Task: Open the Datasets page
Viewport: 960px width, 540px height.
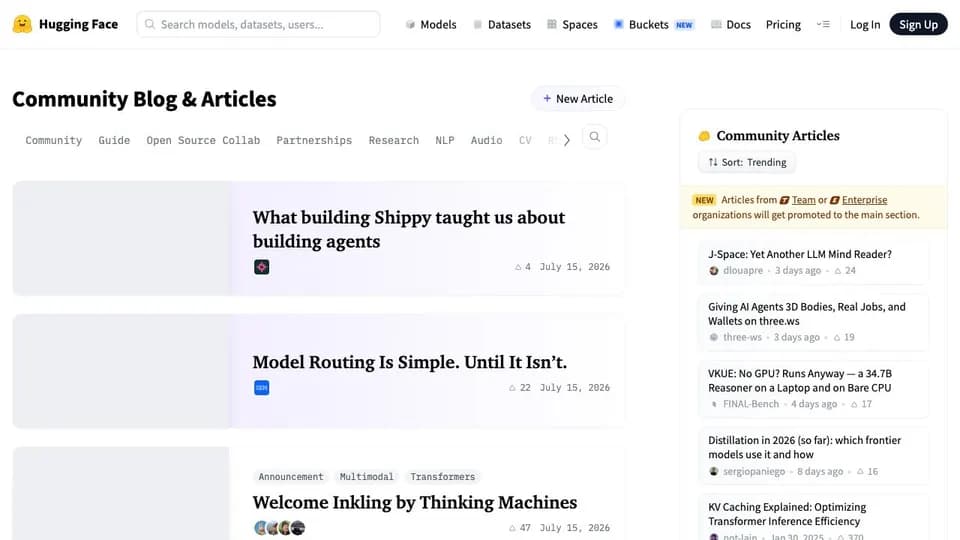Action: [x=502, y=24]
